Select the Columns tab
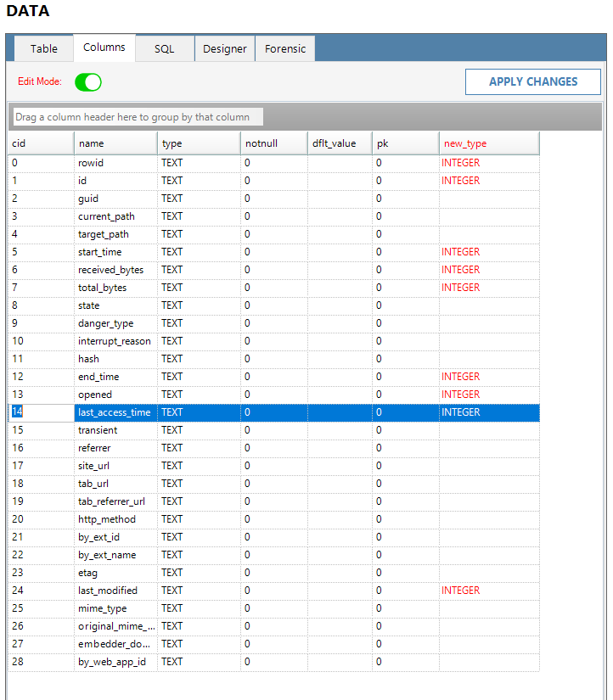This screenshot has height=700, width=613. [x=104, y=48]
